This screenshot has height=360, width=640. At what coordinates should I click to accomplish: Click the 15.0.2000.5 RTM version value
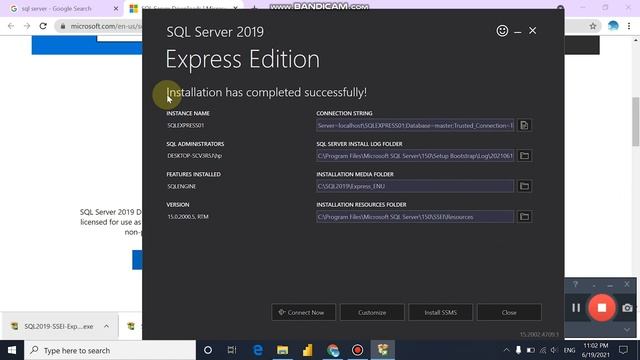click(188, 216)
